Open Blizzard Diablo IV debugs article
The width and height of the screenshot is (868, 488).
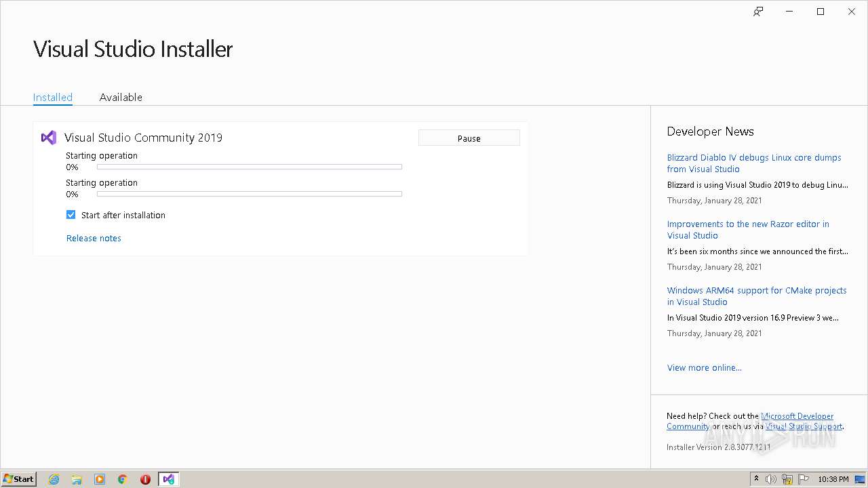click(x=754, y=163)
